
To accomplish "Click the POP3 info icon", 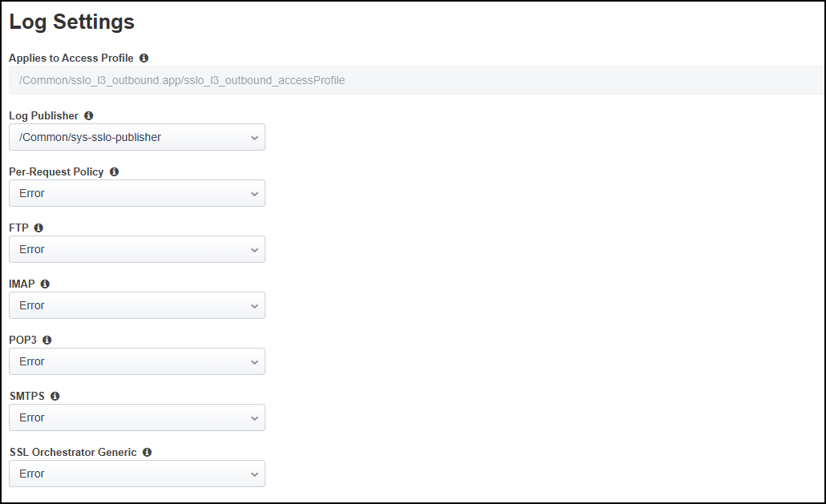I will tap(47, 341).
